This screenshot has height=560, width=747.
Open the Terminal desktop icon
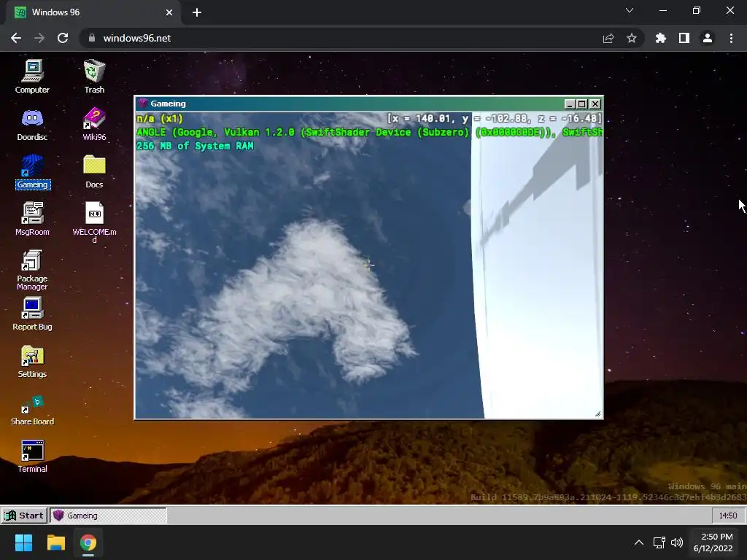pyautogui.click(x=32, y=456)
